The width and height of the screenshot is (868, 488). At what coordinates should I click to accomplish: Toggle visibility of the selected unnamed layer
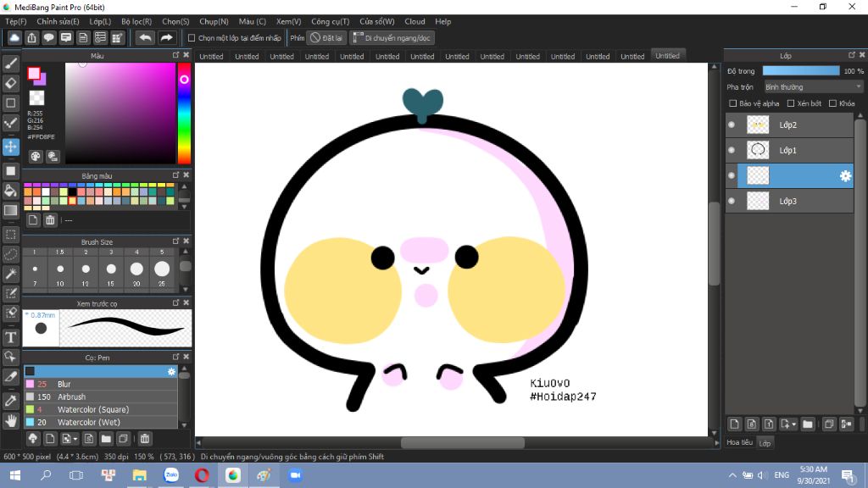tap(732, 176)
